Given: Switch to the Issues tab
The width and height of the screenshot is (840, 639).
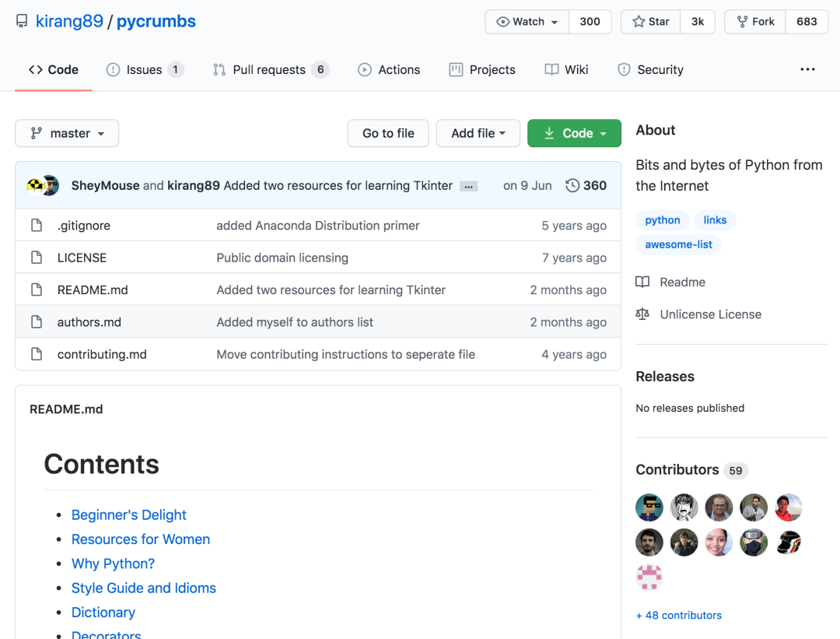Looking at the screenshot, I should pos(145,70).
